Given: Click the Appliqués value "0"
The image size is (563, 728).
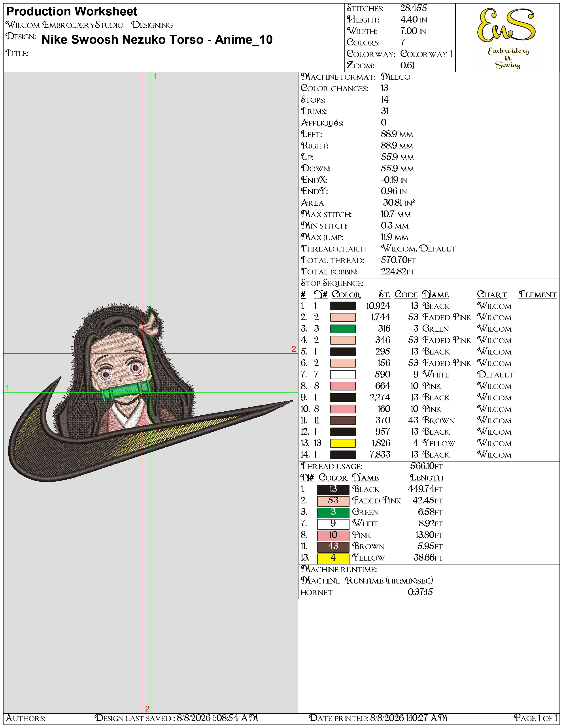Looking at the screenshot, I should pos(384,123).
